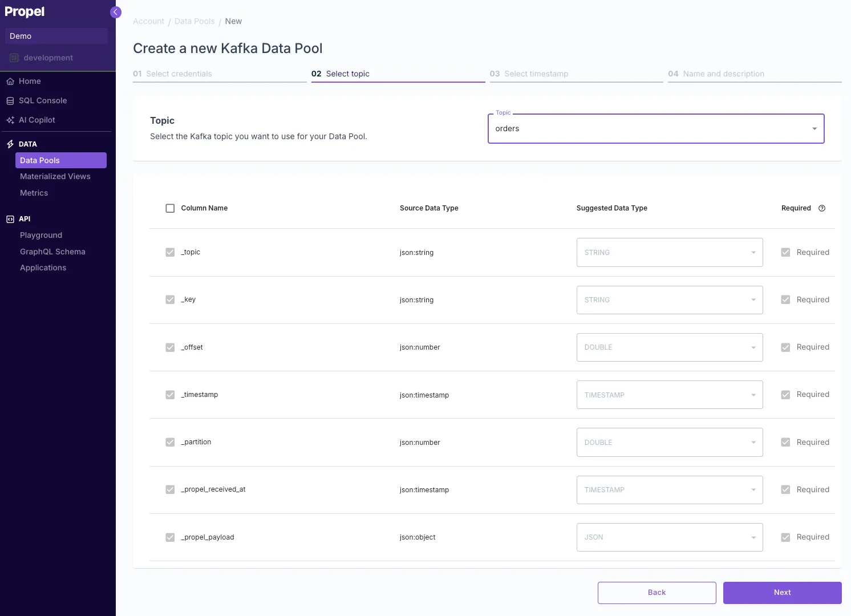Click the API code bracket icon

(10, 219)
